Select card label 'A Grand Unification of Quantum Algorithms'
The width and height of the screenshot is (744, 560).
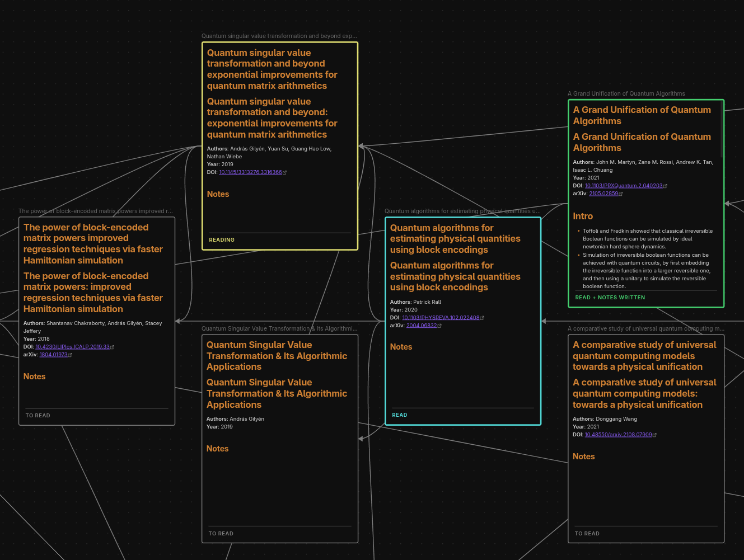[626, 94]
